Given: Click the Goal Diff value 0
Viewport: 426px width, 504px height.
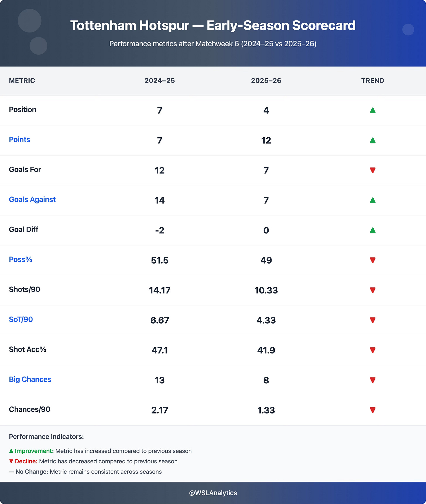Looking at the screenshot, I should pos(266,230).
